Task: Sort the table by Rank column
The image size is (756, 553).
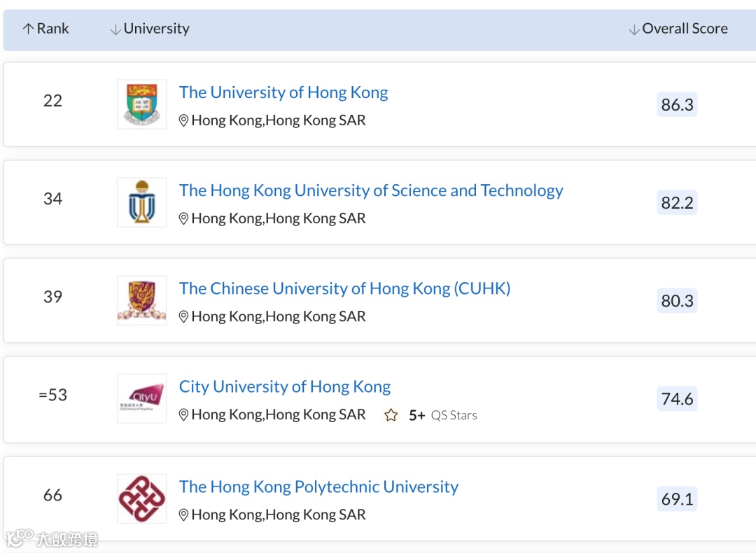Action: click(x=46, y=29)
